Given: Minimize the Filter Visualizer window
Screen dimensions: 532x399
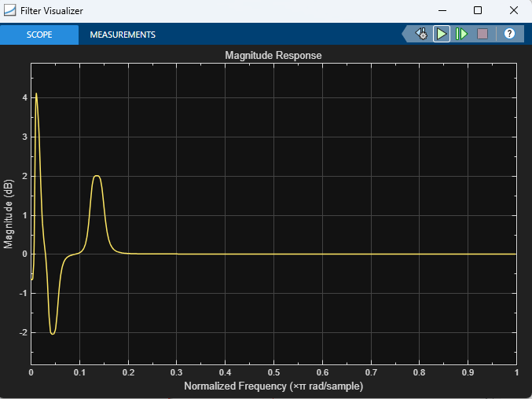Looking at the screenshot, I should [442, 11].
